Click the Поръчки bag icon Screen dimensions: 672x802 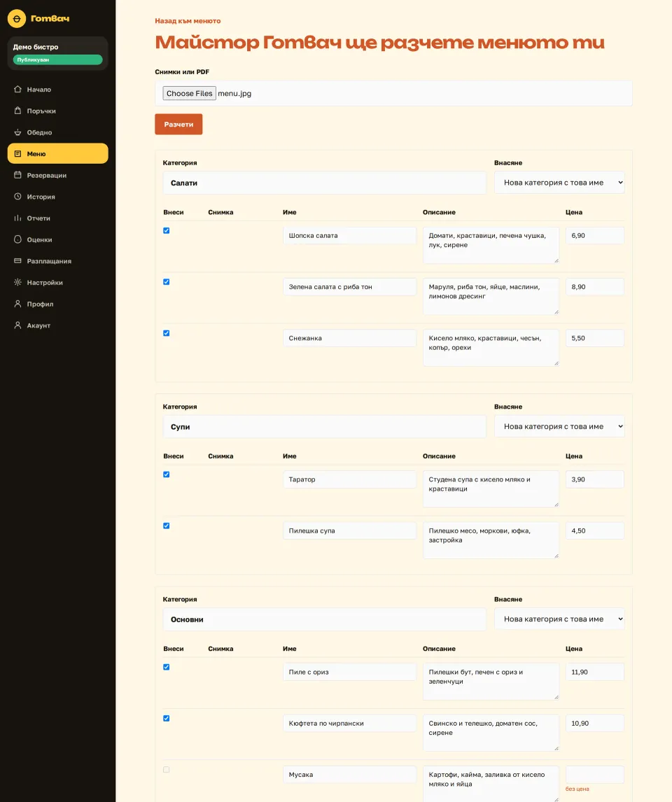(18, 111)
